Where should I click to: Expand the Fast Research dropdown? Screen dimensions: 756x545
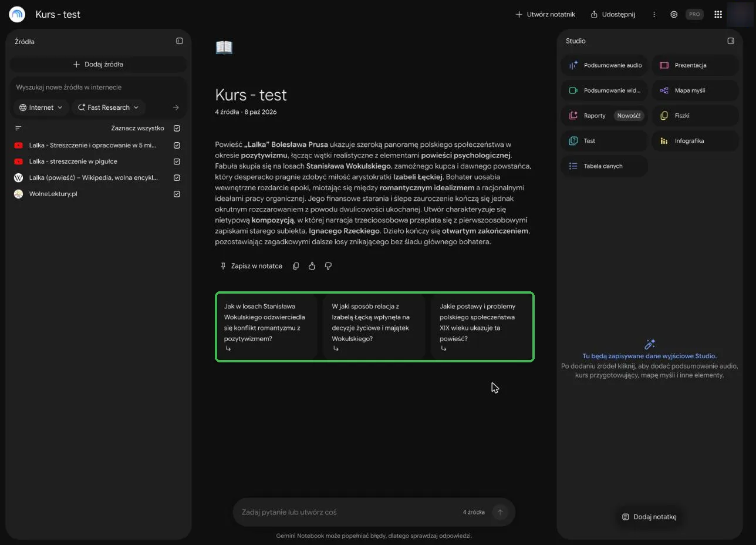tap(109, 107)
